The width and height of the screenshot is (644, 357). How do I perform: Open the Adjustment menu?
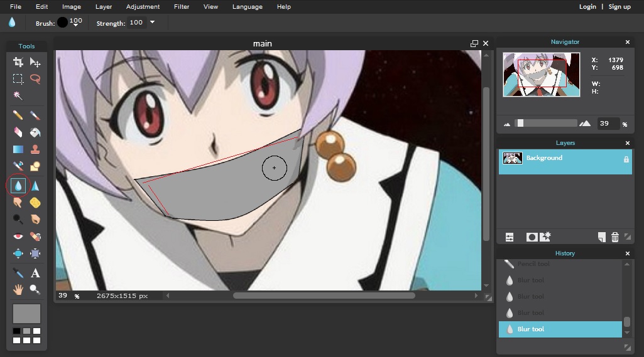143,6
